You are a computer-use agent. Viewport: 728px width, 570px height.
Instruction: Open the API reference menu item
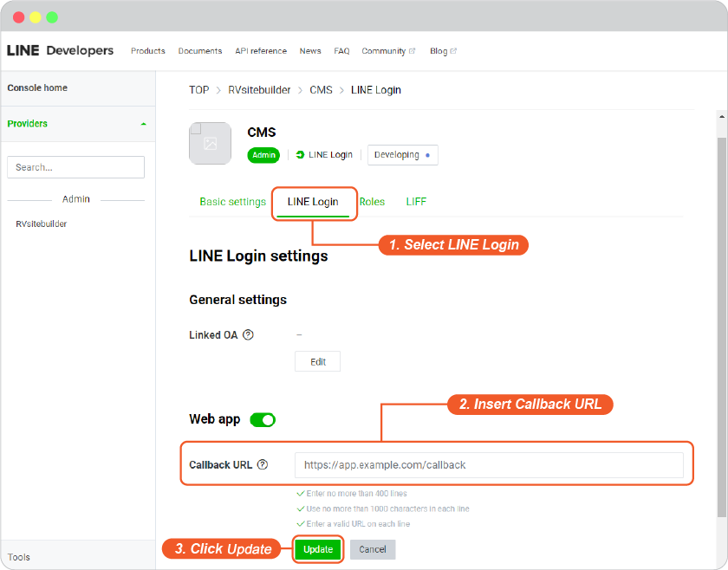pyautogui.click(x=261, y=51)
